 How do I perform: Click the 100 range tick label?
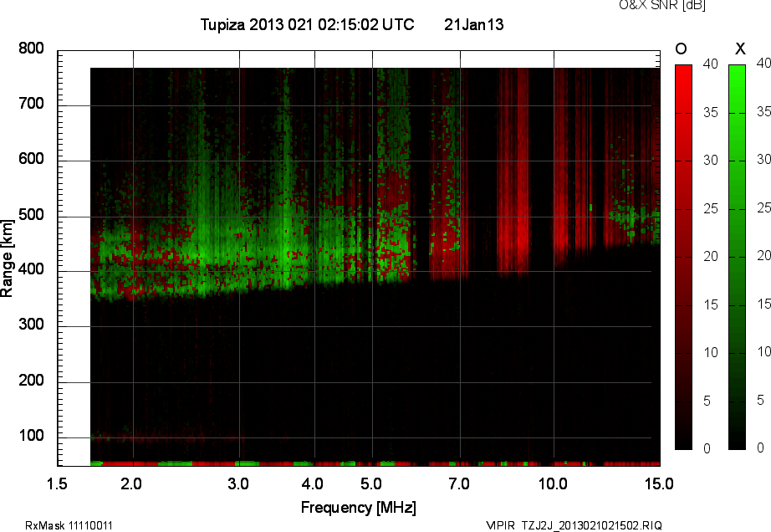click(31, 435)
